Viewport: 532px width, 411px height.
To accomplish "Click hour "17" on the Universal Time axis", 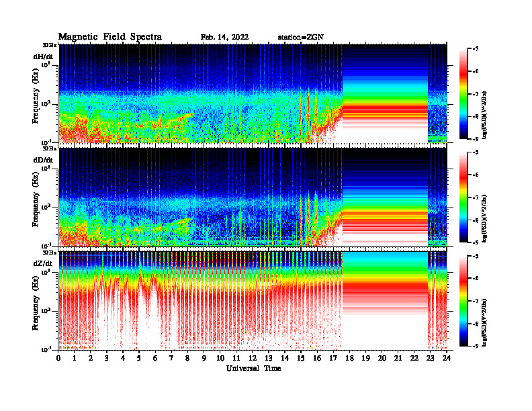I will click(x=333, y=358).
